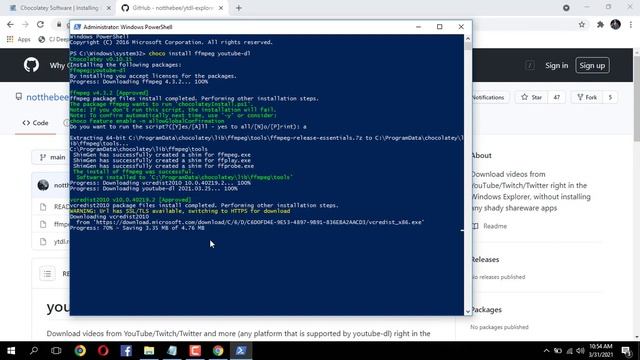This screenshot has height=360, width=640.
Task: Open a new browser tab
Action: point(239,8)
